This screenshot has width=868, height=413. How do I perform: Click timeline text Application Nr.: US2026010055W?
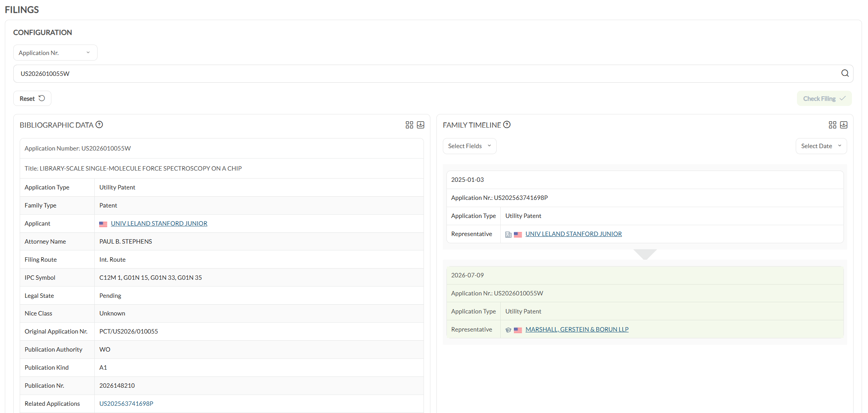click(497, 293)
